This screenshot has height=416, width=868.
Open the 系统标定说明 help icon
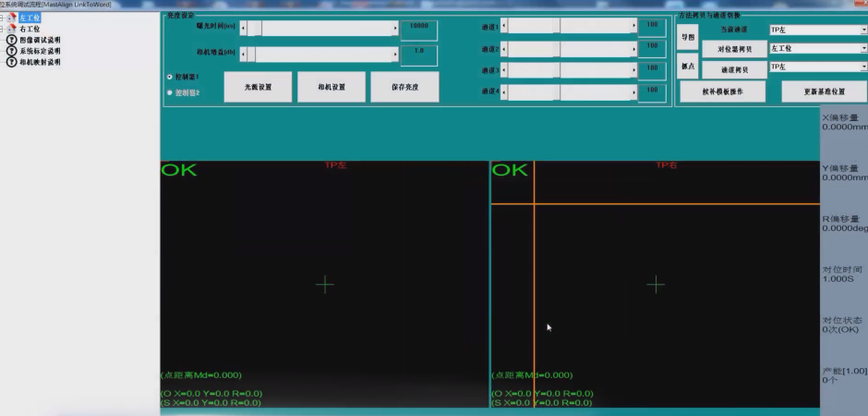pos(11,51)
